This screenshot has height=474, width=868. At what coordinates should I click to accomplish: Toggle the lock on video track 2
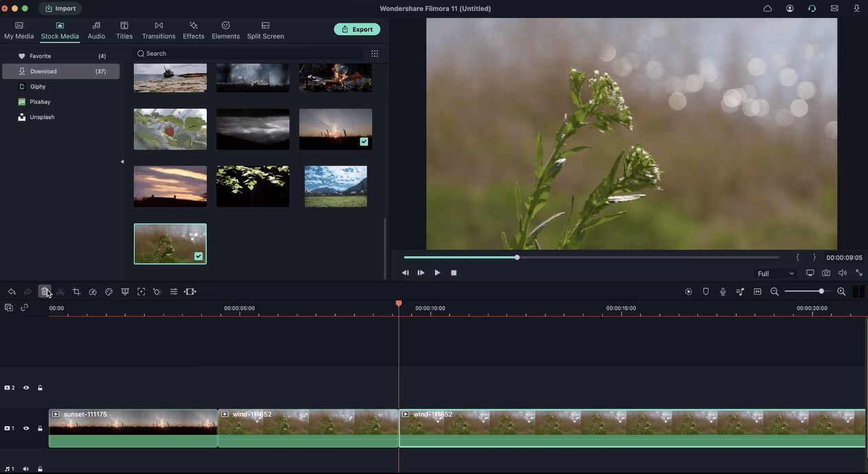(x=40, y=388)
